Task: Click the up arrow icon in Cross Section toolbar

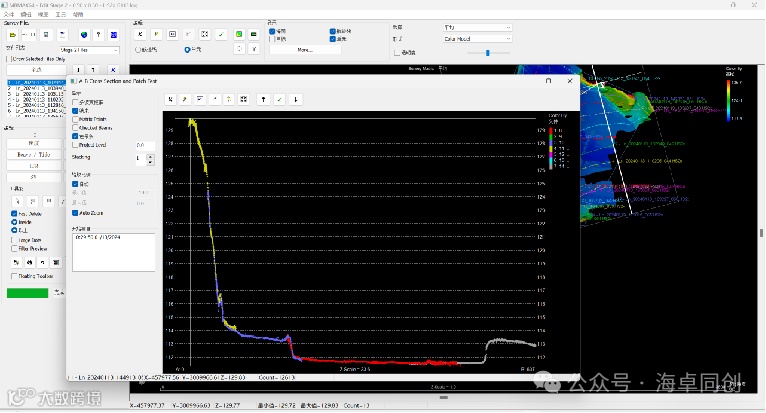Action: tap(262, 99)
